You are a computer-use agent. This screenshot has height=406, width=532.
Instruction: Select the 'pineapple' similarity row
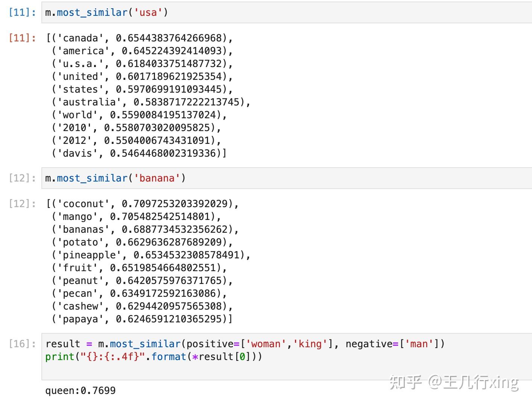click(150, 255)
